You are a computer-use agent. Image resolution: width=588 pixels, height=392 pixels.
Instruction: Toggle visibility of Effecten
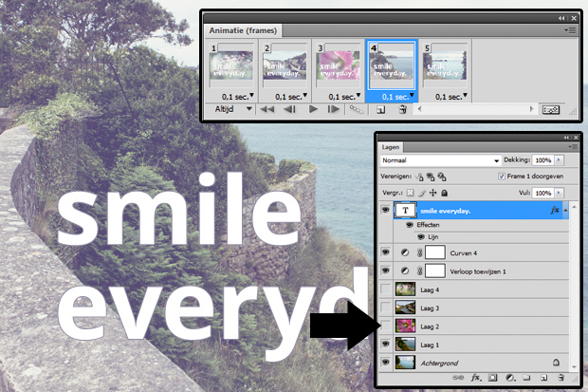[x=410, y=225]
